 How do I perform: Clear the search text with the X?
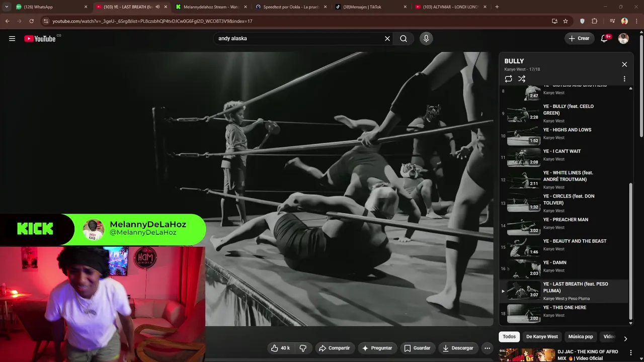[x=387, y=39]
